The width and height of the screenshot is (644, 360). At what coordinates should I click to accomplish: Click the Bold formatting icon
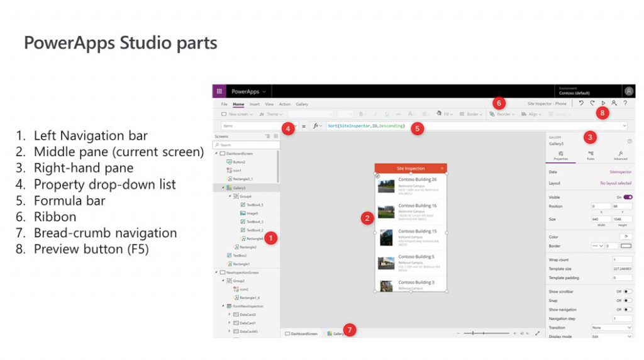click(x=360, y=114)
